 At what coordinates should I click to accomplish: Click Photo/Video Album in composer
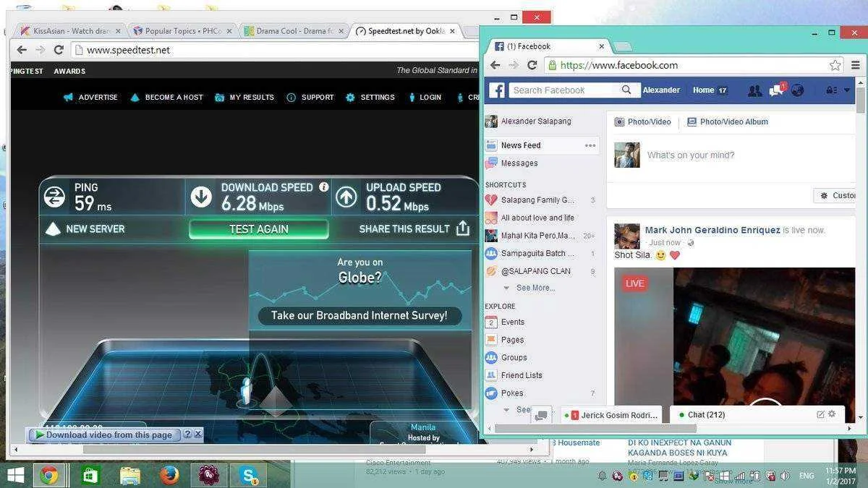727,122
